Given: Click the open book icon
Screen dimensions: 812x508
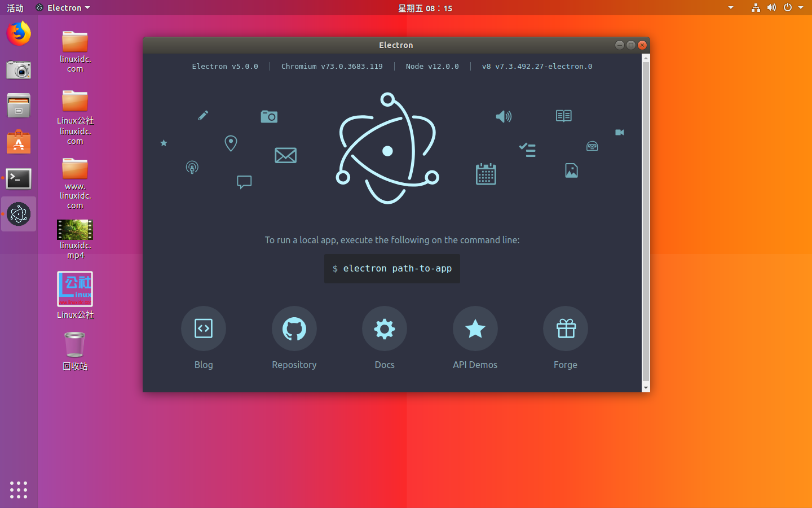Looking at the screenshot, I should pyautogui.click(x=564, y=116).
